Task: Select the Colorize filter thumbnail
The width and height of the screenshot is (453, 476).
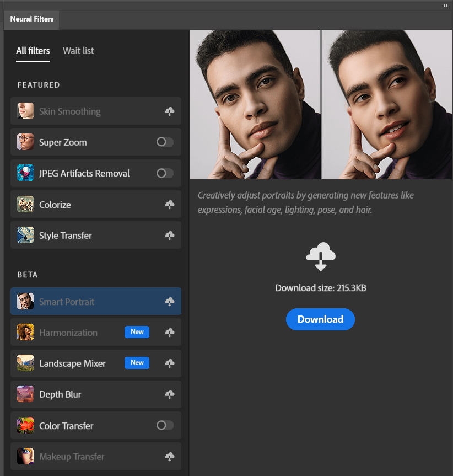Action: (25, 204)
